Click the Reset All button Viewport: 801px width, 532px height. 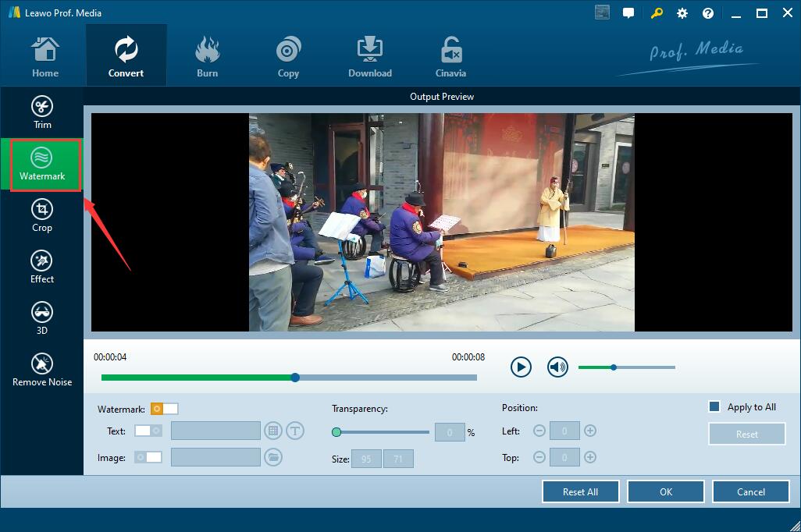click(x=580, y=491)
